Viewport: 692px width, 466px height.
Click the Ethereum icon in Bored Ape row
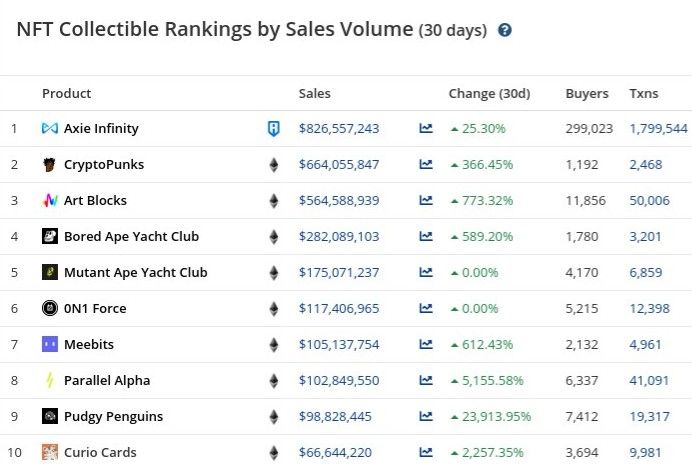pos(273,237)
